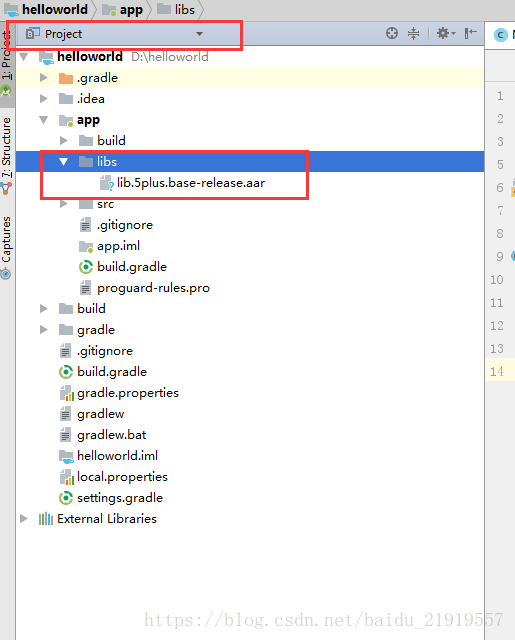The height and width of the screenshot is (640, 515).
Task: Select settings.gradle gradle icon
Action: tap(66, 498)
